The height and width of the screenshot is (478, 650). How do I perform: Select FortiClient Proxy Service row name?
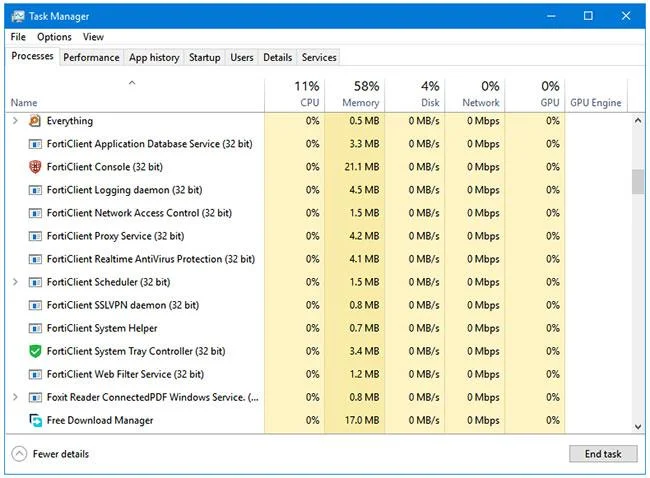pos(115,236)
